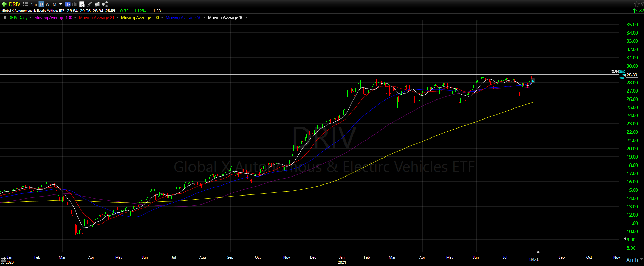Switch to the 5m timeframe
The width and height of the screenshot is (644, 266).
pos(34,4)
